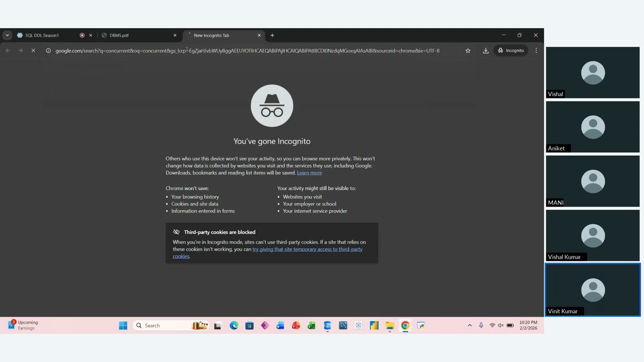Image resolution: width=644 pixels, height=362 pixels.
Task: Open Task View from taskbar
Action: pyautogui.click(x=217, y=325)
